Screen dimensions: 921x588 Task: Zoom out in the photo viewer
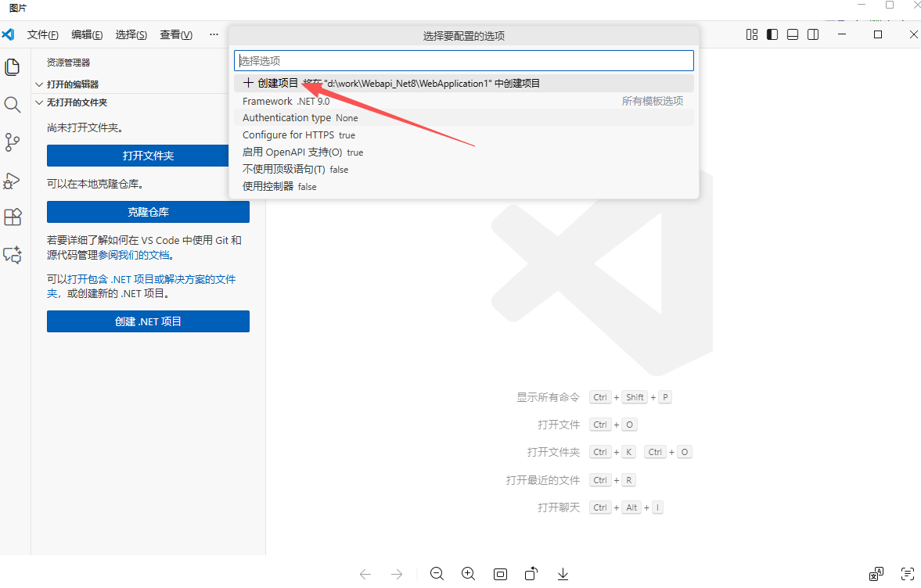(x=437, y=574)
